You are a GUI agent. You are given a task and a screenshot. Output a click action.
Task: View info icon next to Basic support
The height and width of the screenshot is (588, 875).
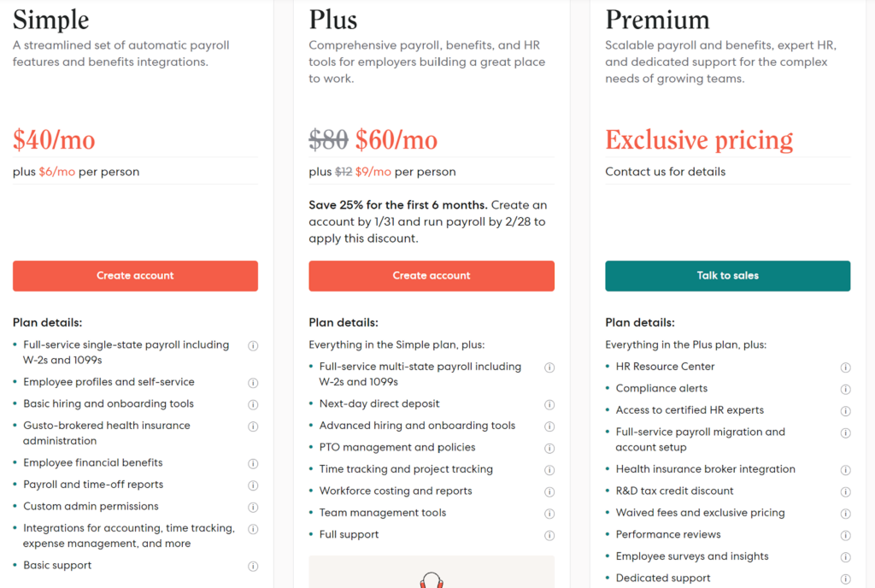pos(253,565)
